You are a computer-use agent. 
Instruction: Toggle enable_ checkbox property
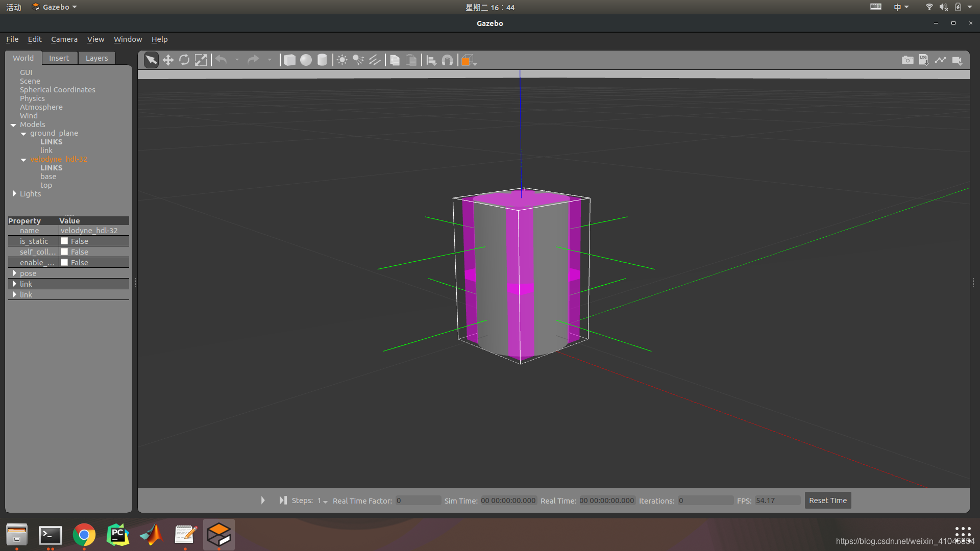pyautogui.click(x=64, y=262)
